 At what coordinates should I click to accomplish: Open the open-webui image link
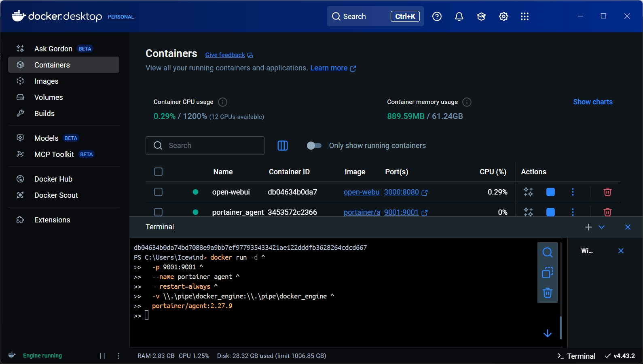click(362, 192)
